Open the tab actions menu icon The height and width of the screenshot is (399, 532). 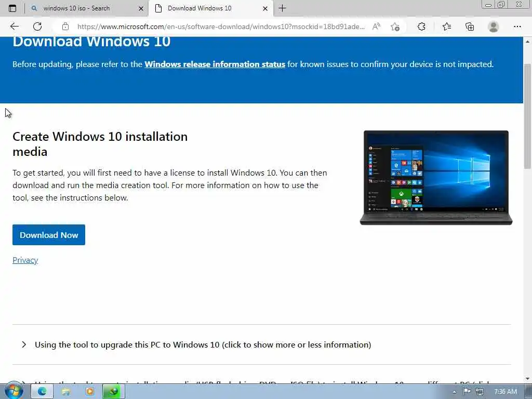12,8
